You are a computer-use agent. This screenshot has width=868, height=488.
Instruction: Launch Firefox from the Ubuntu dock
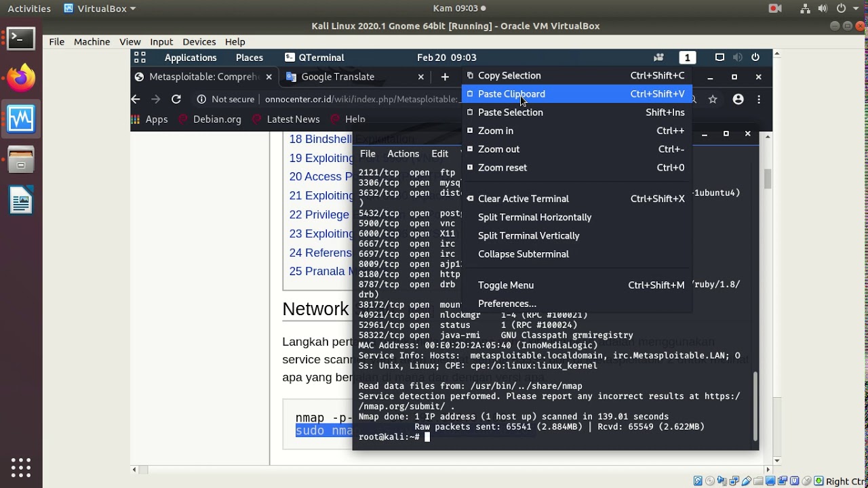(21, 78)
